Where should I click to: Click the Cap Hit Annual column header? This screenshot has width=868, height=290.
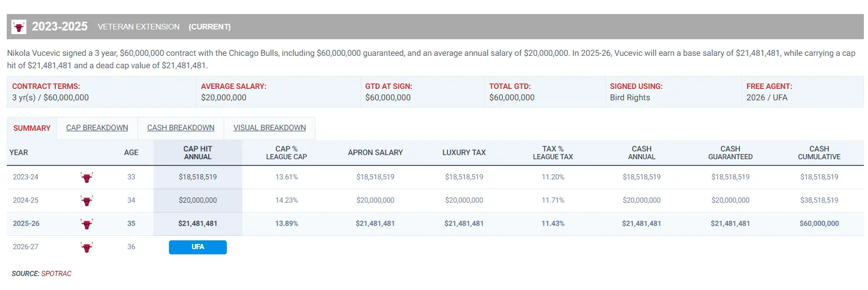click(198, 152)
